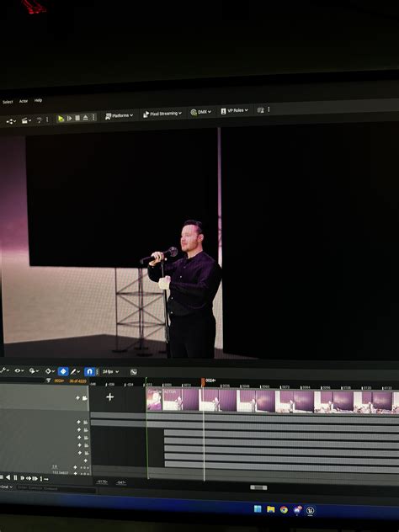
Task: Open the Actor menu
Action: [x=24, y=101]
